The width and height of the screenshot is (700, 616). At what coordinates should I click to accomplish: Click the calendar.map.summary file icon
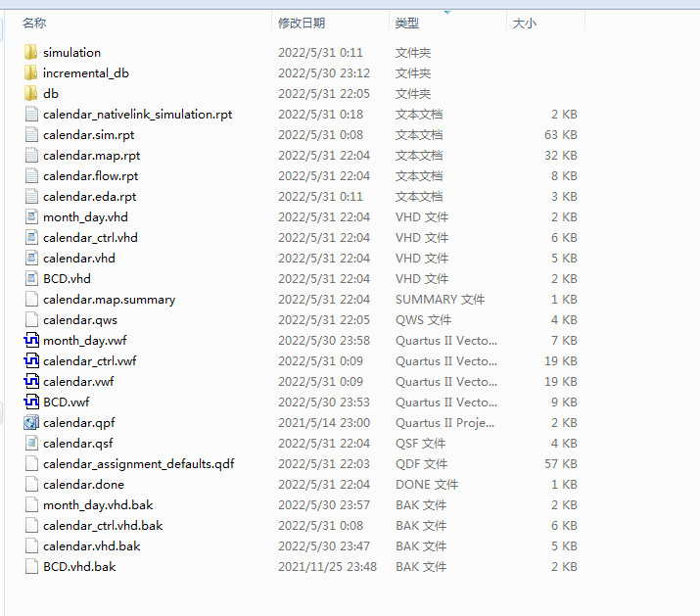[x=31, y=299]
